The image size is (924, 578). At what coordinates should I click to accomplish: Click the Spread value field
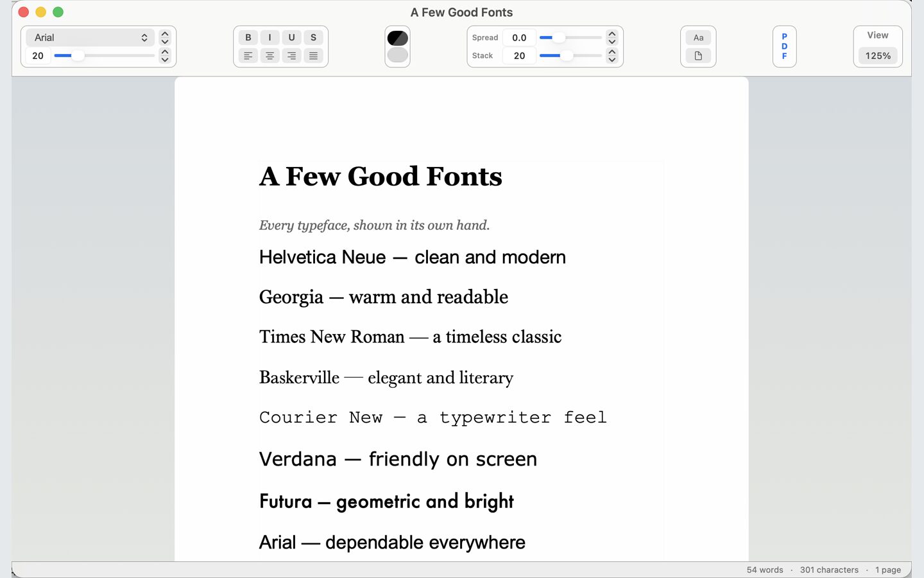coord(519,37)
